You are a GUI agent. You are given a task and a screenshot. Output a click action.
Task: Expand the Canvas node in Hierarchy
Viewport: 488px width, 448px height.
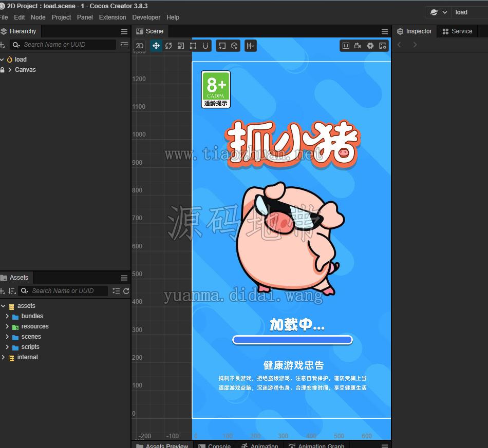tap(10, 70)
